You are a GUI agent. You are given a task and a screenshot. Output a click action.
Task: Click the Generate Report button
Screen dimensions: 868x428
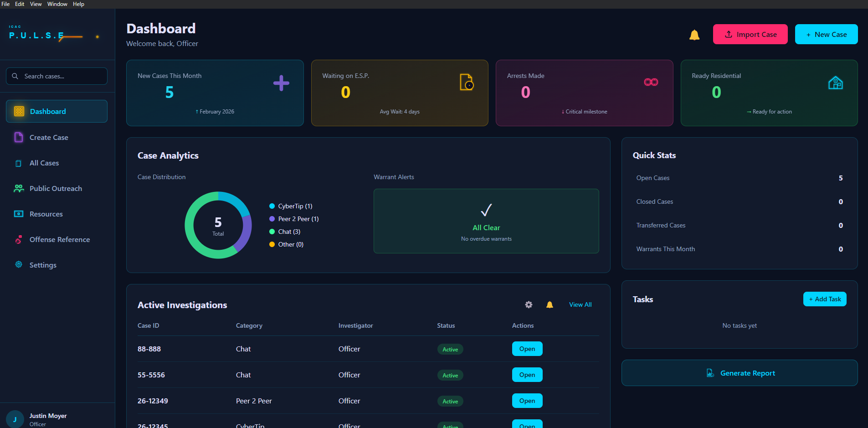pyautogui.click(x=740, y=373)
